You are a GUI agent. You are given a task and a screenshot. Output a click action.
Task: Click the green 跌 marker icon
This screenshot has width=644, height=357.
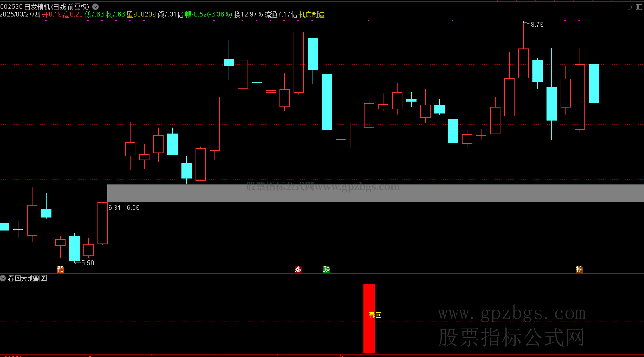[326, 269]
